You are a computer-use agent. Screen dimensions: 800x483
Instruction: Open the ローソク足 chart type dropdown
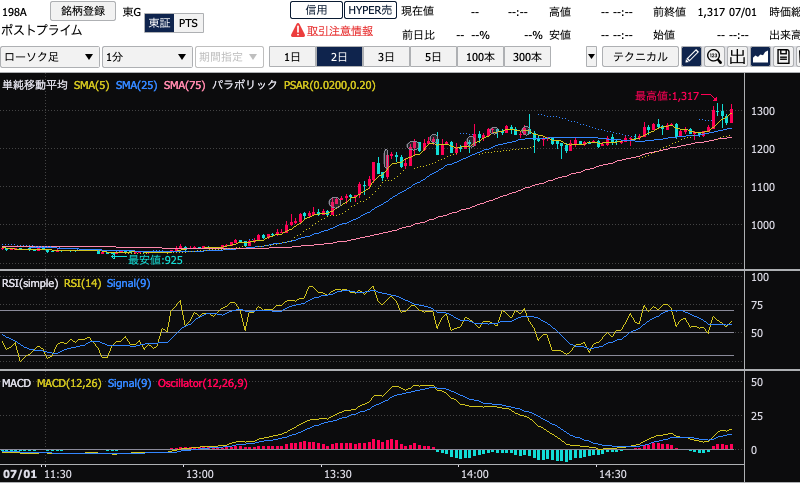pyautogui.click(x=50, y=57)
